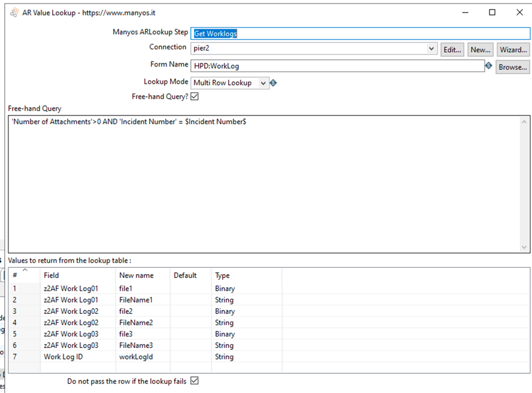Toggle the Free-hand Query checkbox
This screenshot has width=532, height=393.
pos(194,96)
